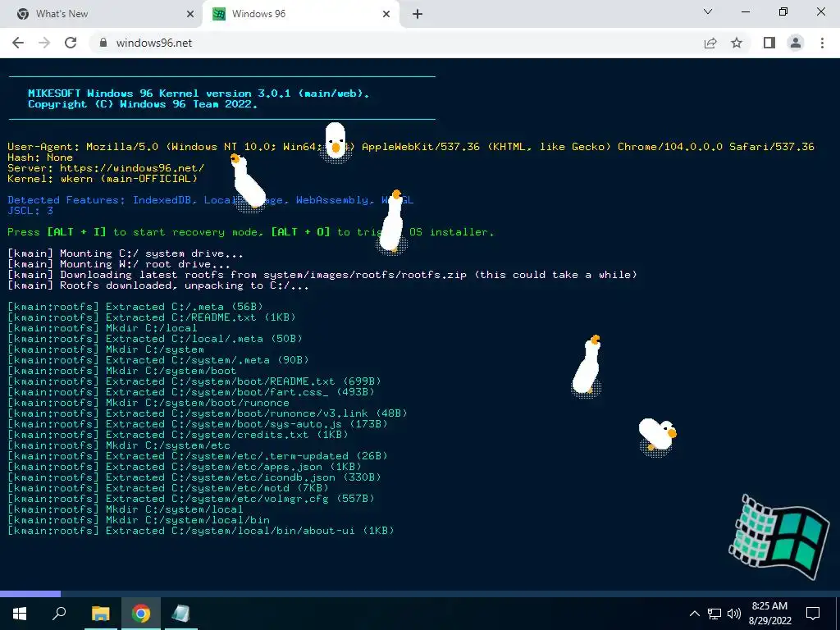Screen dimensions: 840x630
Task: Click the Mounting W:/ root drive log line
Action: pyautogui.click(x=119, y=264)
